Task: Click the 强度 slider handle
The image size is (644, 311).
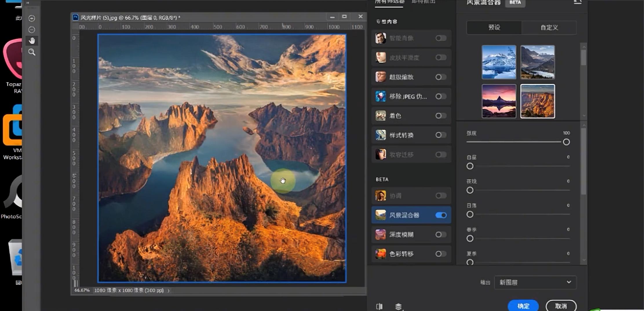Action: [x=566, y=142]
